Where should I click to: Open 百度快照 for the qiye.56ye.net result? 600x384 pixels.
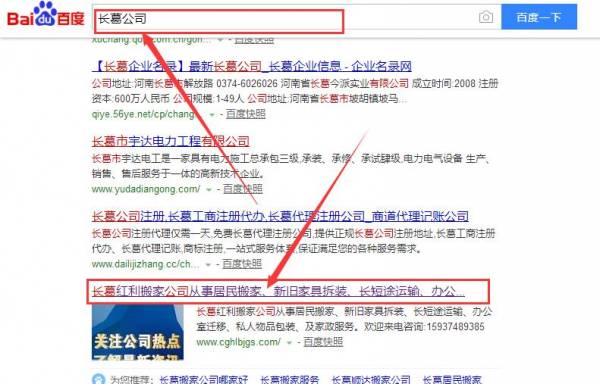[x=246, y=114]
